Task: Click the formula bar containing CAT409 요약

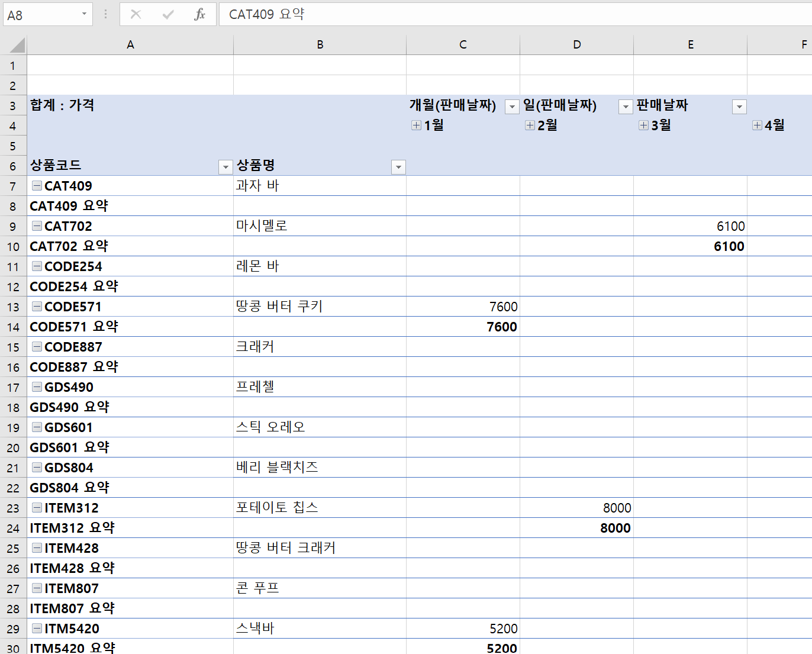Action: point(515,14)
